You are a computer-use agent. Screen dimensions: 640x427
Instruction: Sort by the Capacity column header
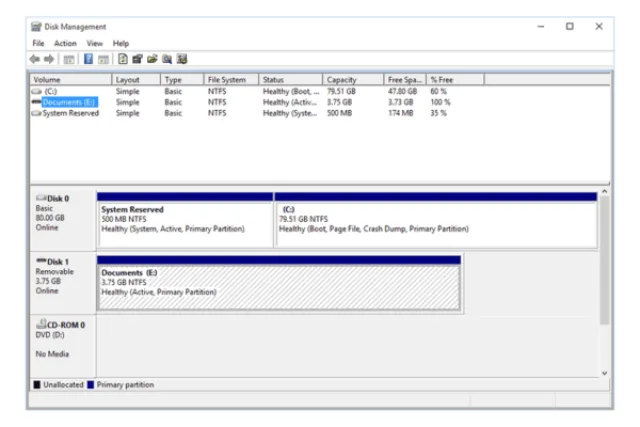353,80
